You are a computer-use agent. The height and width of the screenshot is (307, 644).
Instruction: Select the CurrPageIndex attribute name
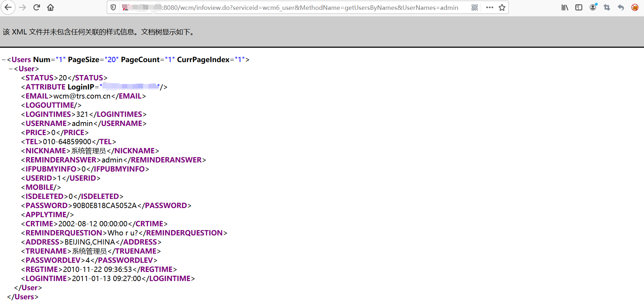click(x=203, y=60)
